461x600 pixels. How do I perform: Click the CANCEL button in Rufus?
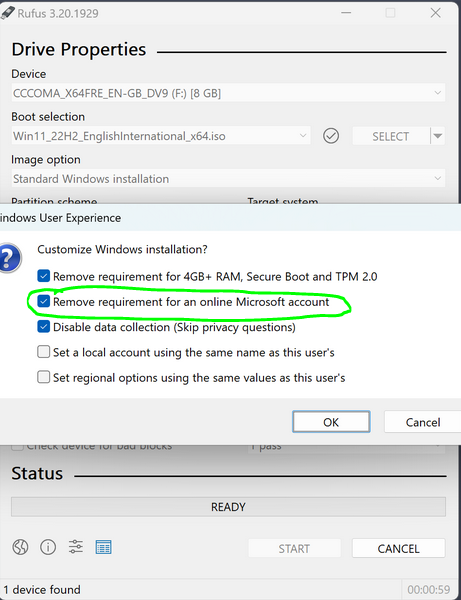tap(398, 548)
